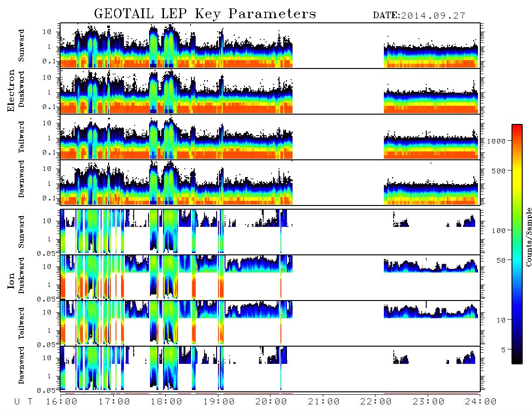The height and width of the screenshot is (410, 532).
Task: Click the 21:00 time axis label
Action: coord(324,402)
